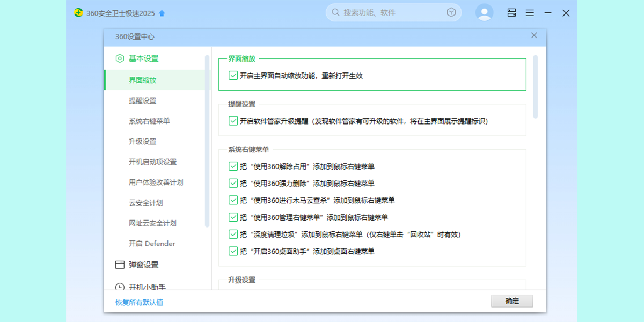Click the blue upgrade arrow icon
644x322 pixels.
point(162,13)
